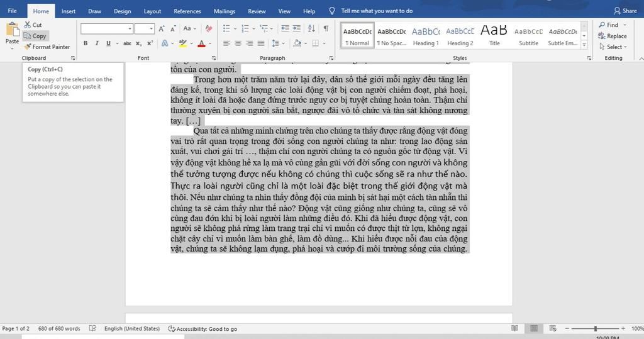This screenshot has width=644, height=339.
Task: Apply red font color
Action: point(201,43)
